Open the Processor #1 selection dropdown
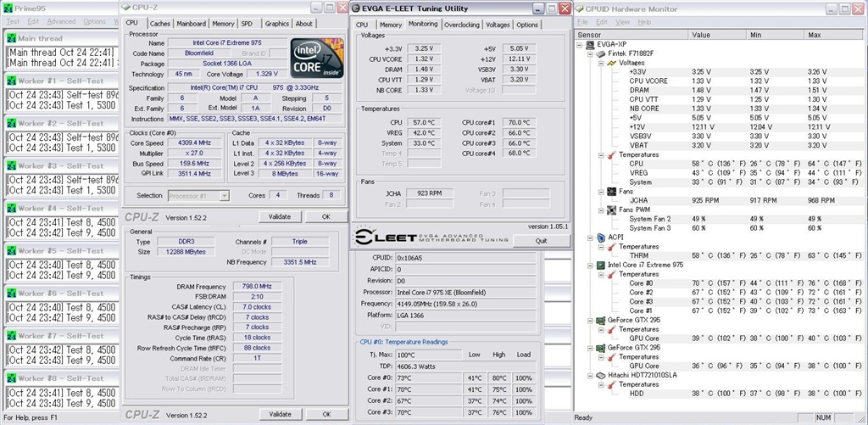868x425 pixels. click(198, 195)
